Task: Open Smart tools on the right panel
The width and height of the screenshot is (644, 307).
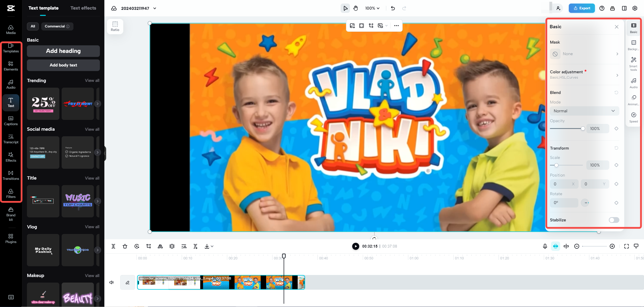Action: [x=633, y=64]
